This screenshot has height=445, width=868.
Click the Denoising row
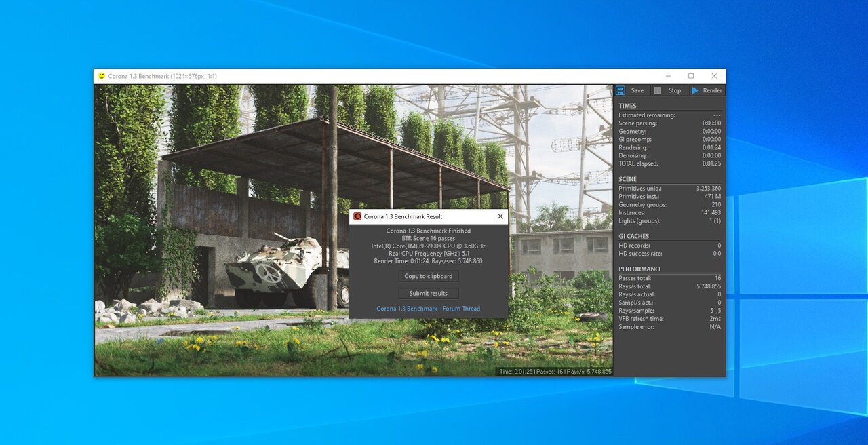[x=669, y=156]
